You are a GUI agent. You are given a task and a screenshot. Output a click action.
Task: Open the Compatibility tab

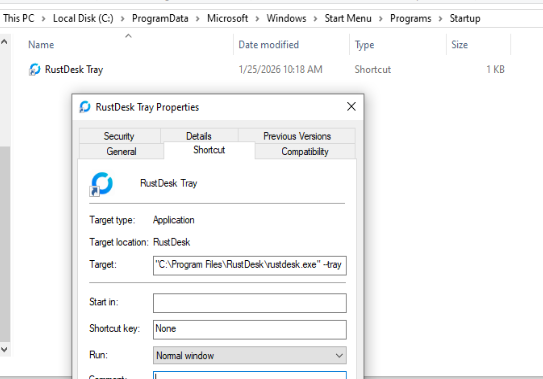coord(305,151)
